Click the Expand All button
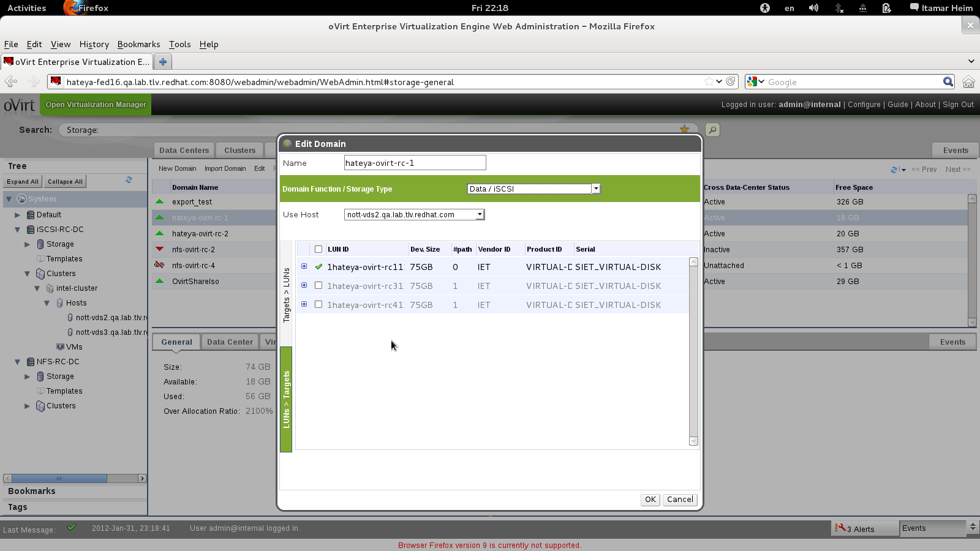Image resolution: width=980 pixels, height=551 pixels. pos(23,182)
